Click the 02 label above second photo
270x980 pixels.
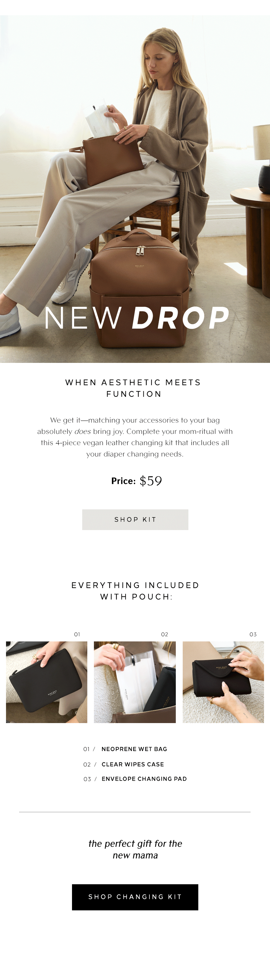point(165,634)
